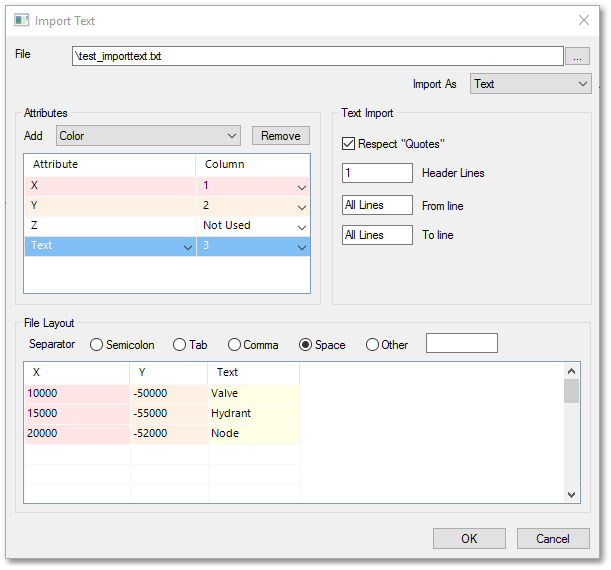
Task: Click the Y header in File Layout preview
Action: click(x=169, y=372)
